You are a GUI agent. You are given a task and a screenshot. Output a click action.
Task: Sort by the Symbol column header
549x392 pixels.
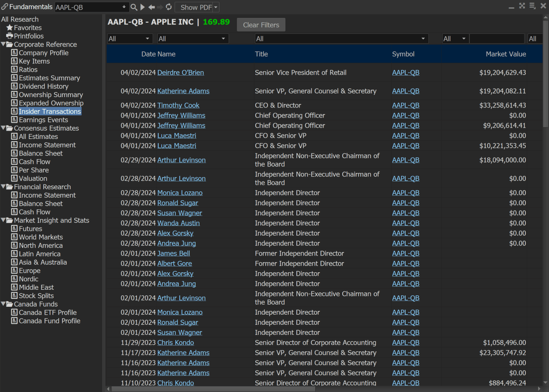point(403,54)
